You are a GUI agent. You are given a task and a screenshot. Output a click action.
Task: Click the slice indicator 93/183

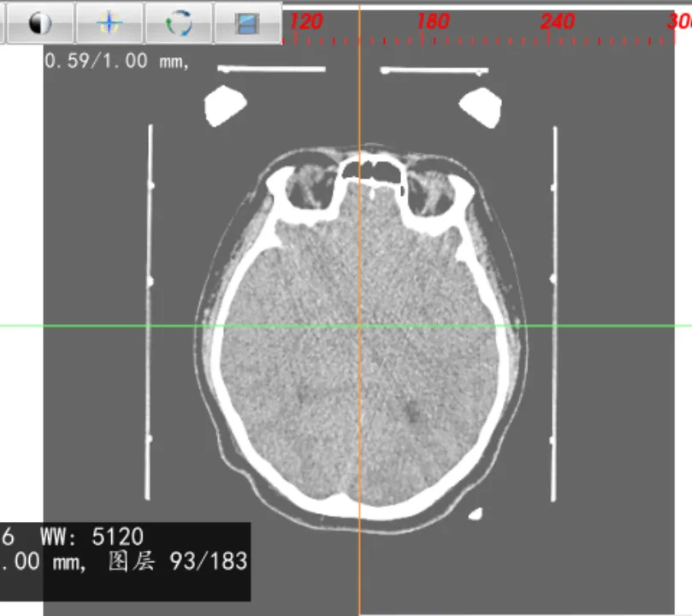209,561
